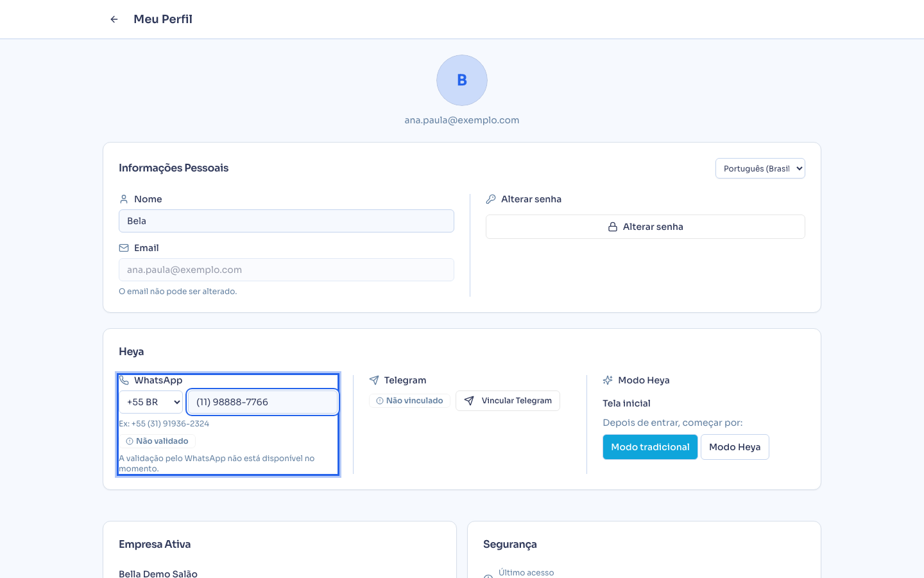This screenshot has width=924, height=578.
Task: Click the Não validado status badge
Action: coord(157,441)
